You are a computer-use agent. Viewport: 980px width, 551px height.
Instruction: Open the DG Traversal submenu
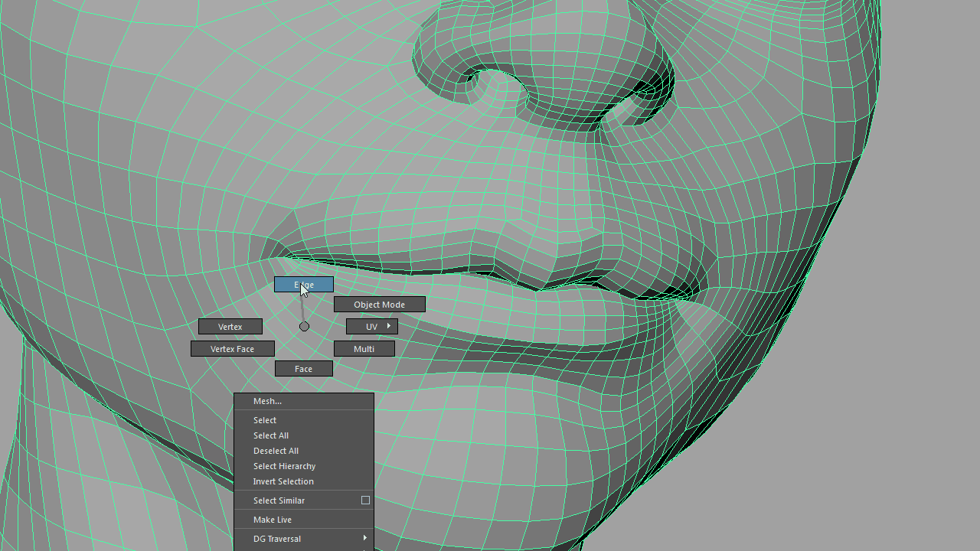(x=304, y=539)
